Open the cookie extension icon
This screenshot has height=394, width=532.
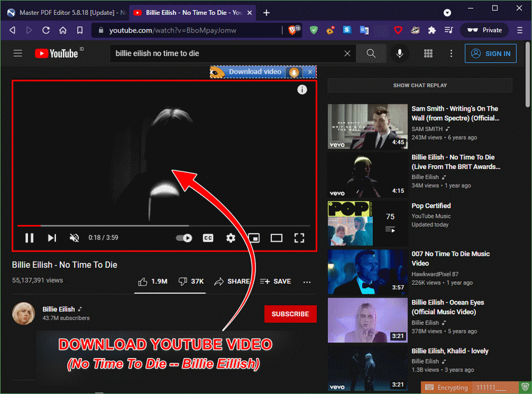(330, 30)
